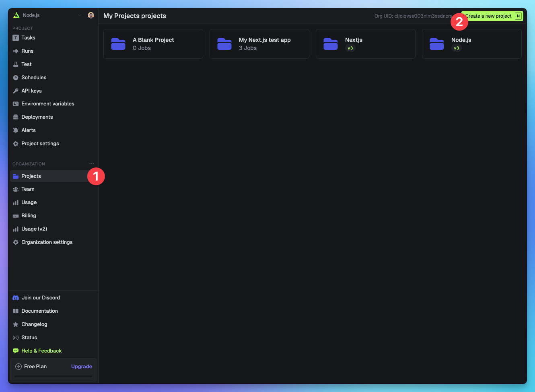Select the API keys wrench icon
This screenshot has width=535, height=392.
[15, 91]
